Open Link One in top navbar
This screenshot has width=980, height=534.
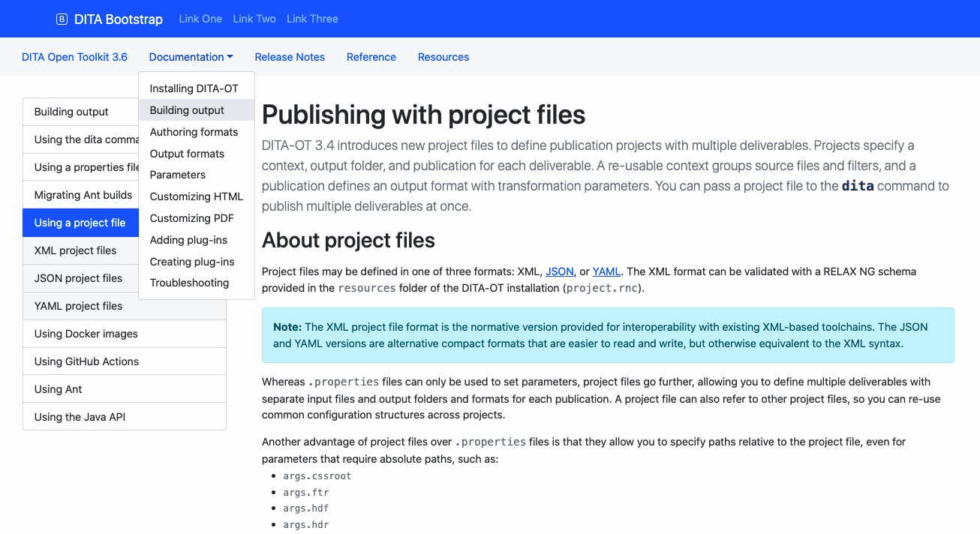[x=200, y=19]
